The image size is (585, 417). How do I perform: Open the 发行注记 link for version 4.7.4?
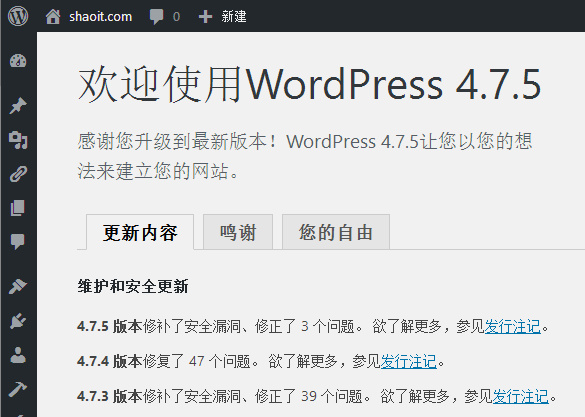[409, 361]
